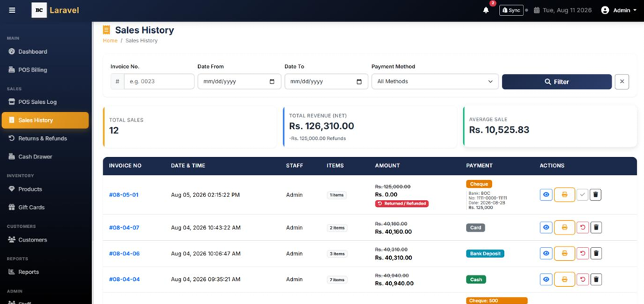Delete invoice #08-05-01
The image size is (644, 304).
point(596,194)
